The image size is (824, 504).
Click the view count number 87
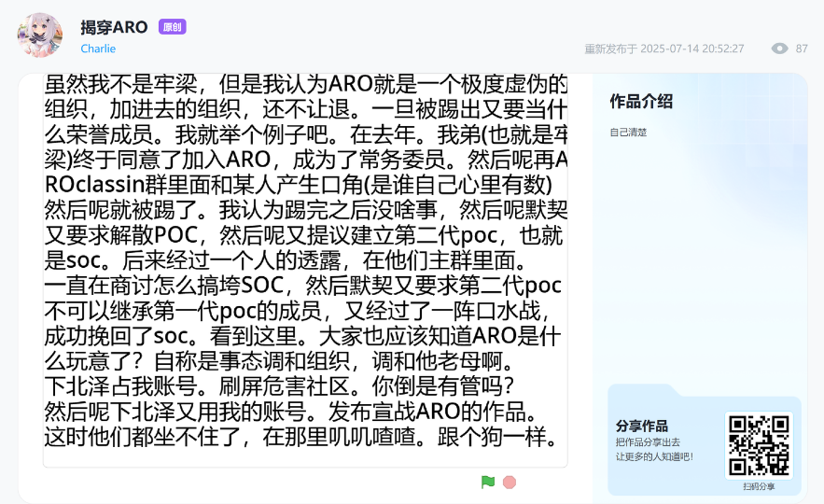coord(801,49)
